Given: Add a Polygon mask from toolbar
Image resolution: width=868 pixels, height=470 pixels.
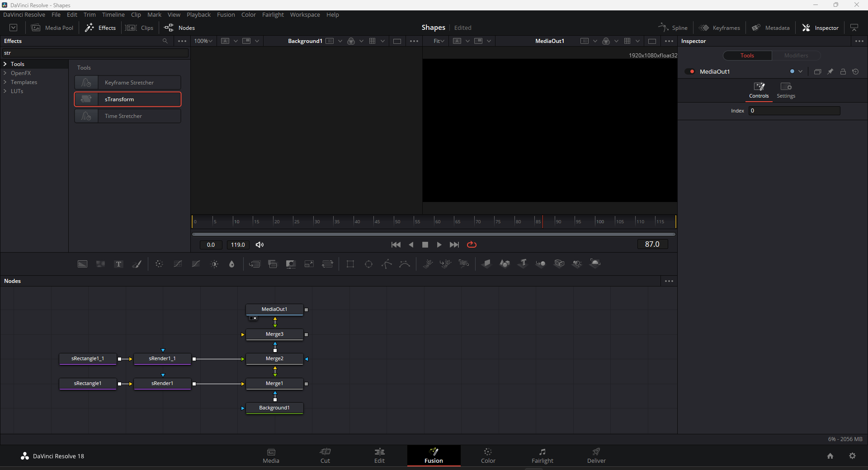Looking at the screenshot, I should 387,264.
